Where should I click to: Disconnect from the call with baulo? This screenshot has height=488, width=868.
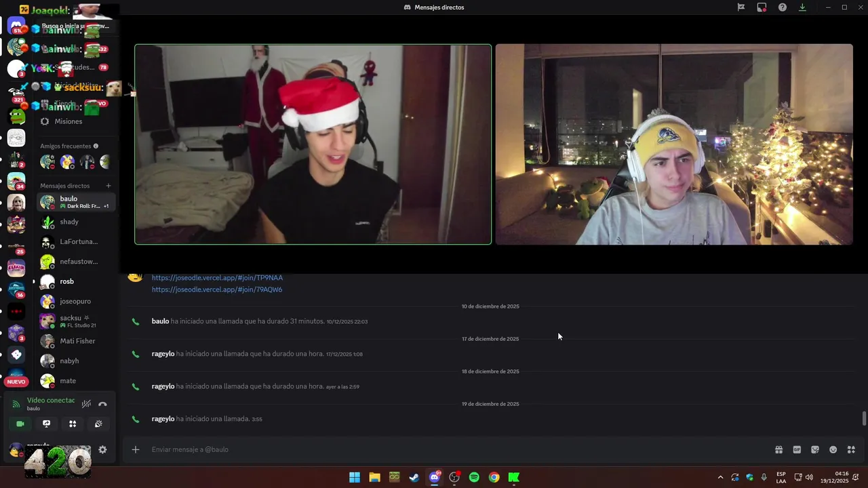(102, 404)
